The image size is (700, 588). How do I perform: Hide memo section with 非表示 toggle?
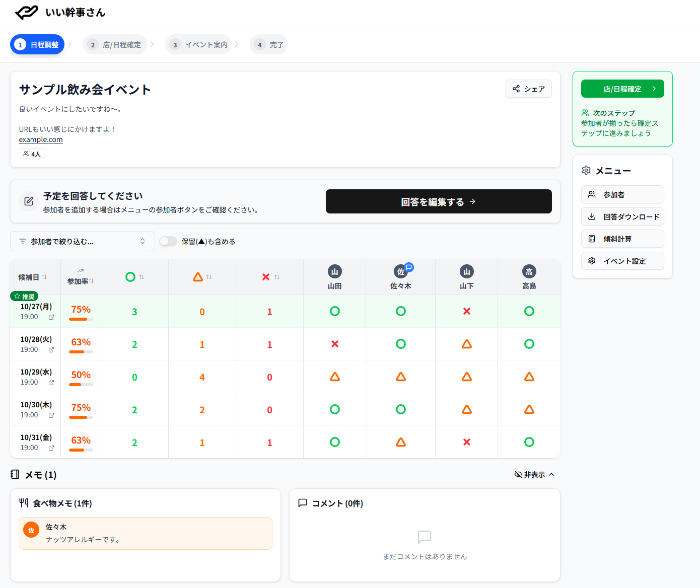pyautogui.click(x=534, y=475)
